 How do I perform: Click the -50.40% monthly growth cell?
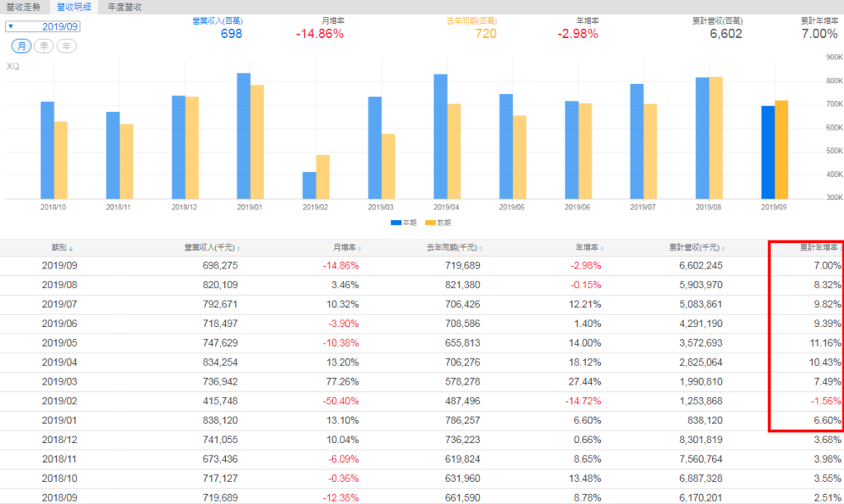point(340,401)
